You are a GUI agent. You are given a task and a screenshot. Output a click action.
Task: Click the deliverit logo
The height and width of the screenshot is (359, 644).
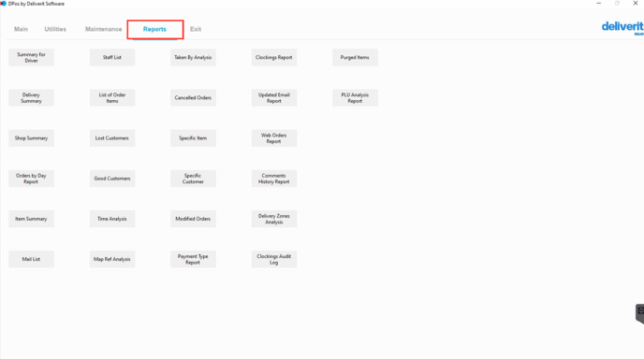[622, 28]
